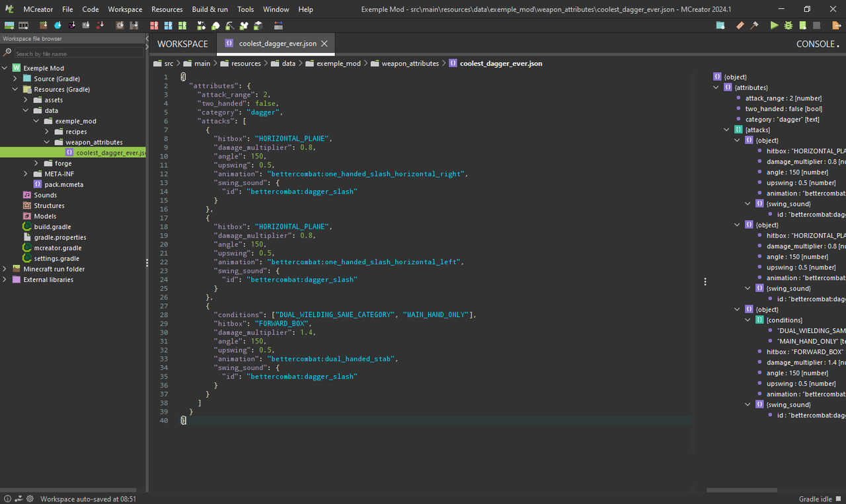This screenshot has width=846, height=504.
Task: Click weapon_attributes in the breadcrumb path
Action: click(x=410, y=63)
